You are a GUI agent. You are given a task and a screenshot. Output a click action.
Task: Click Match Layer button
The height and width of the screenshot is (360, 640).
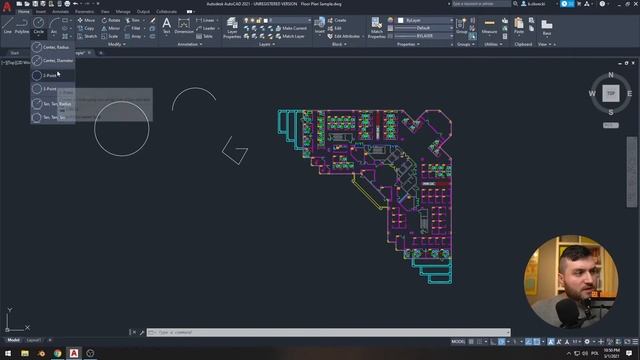click(290, 36)
